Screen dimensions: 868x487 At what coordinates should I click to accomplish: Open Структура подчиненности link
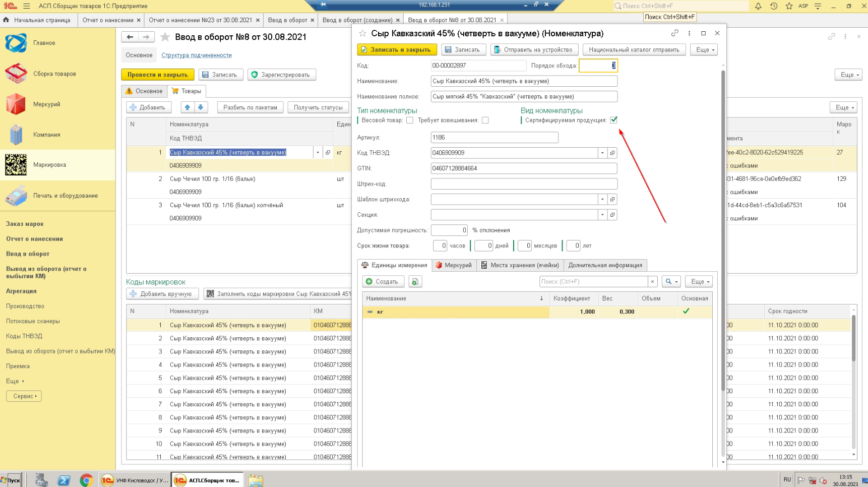tap(197, 55)
